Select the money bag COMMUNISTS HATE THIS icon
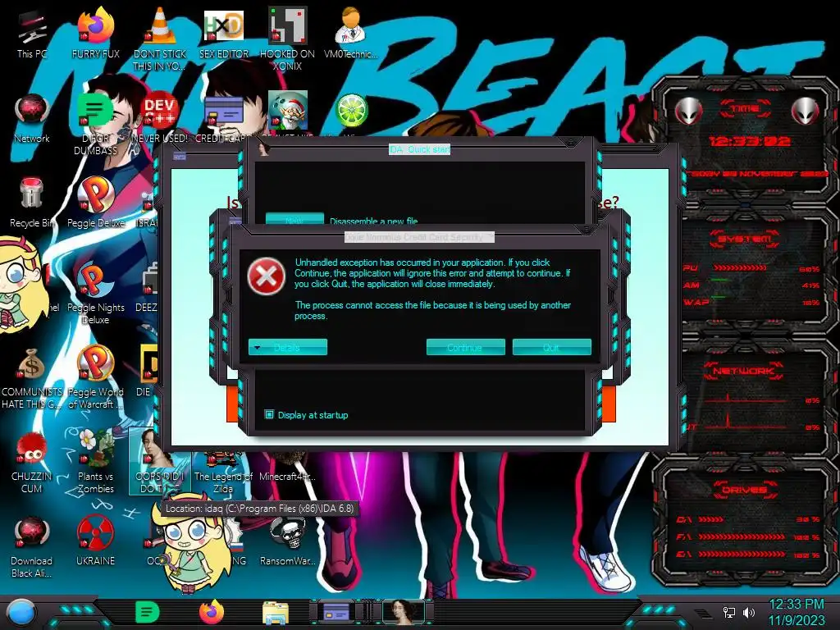This screenshot has width=840, height=630. click(x=32, y=377)
